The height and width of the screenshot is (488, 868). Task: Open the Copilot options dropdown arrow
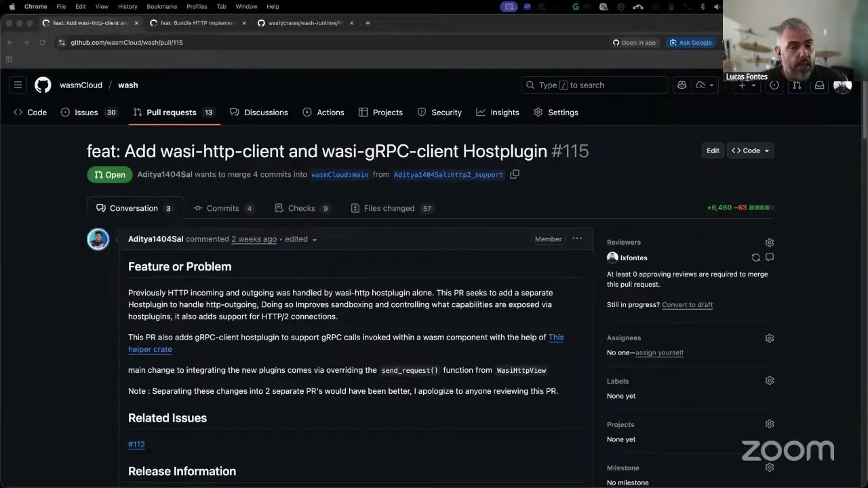711,85
